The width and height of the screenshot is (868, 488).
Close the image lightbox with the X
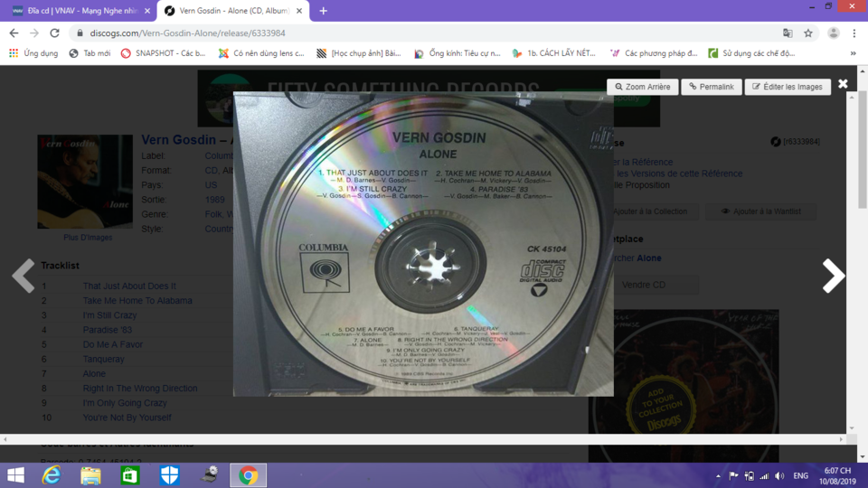pos(843,83)
